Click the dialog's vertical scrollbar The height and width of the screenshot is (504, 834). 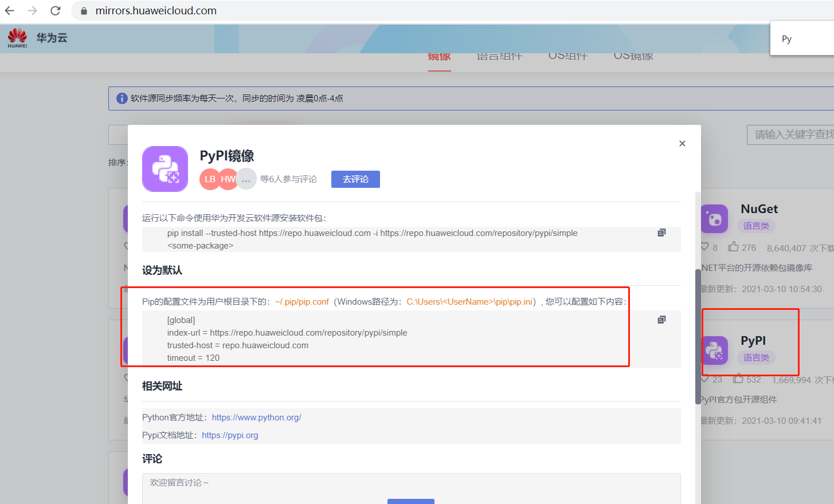tap(698, 337)
